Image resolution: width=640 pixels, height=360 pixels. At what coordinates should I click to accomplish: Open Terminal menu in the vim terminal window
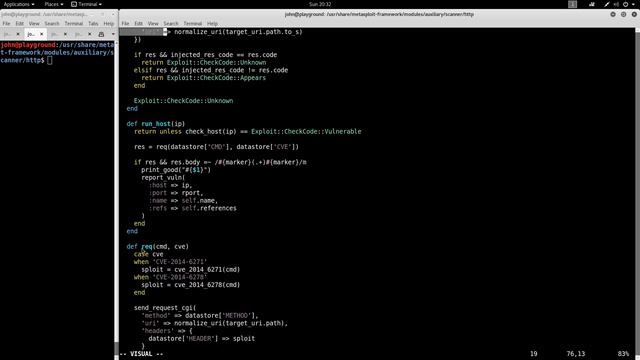(193, 24)
